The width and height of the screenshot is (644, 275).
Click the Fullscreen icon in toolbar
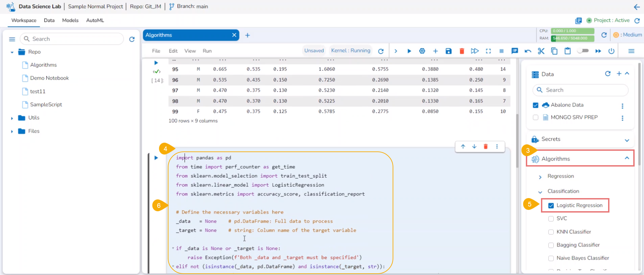(x=488, y=51)
